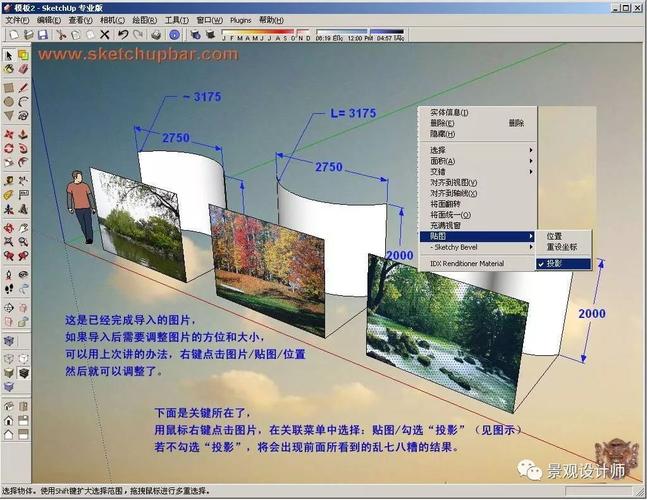The width and height of the screenshot is (647, 500).
Task: Click 将面翻转 in context menu
Action: coord(477,204)
